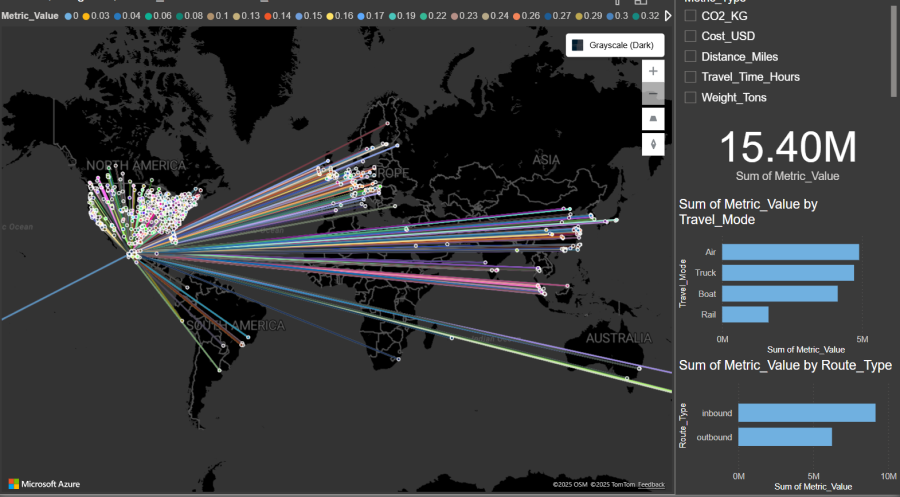The image size is (900, 497).
Task: Select the Truck bar in Travel_Mode chart
Action: 788,273
